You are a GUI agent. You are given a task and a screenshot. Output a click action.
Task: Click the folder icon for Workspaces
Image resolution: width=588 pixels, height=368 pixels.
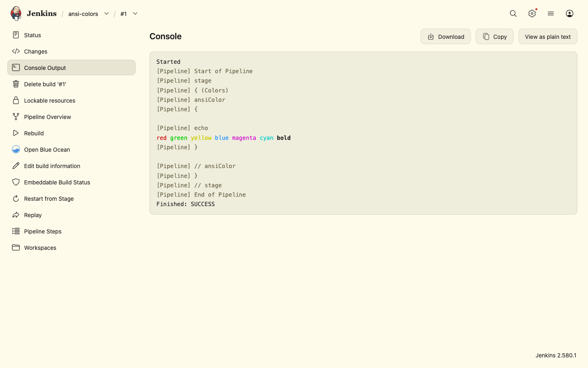click(16, 247)
